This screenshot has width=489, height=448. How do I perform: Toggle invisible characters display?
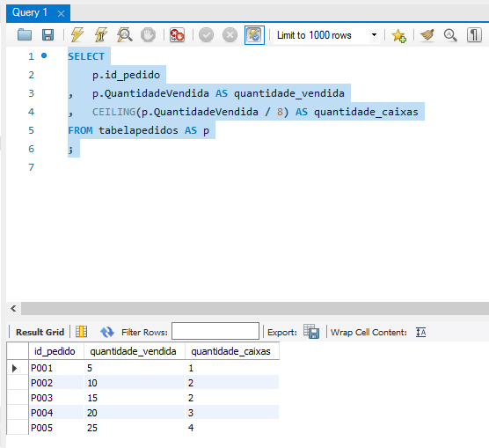coord(474,35)
